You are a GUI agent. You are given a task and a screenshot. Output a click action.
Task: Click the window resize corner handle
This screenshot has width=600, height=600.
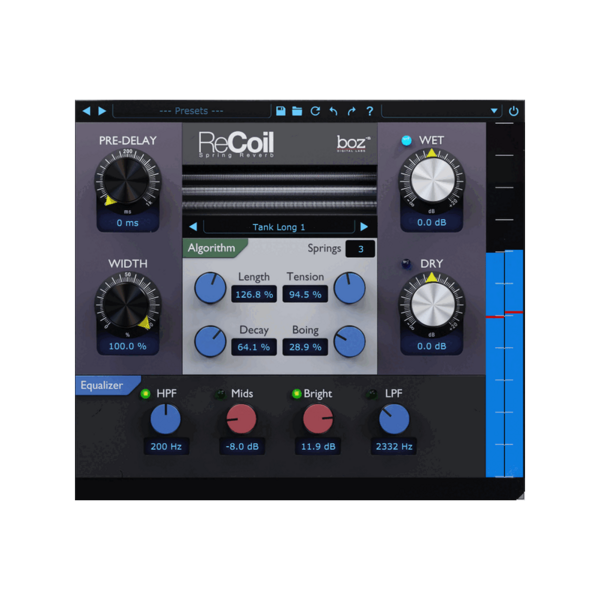click(x=520, y=496)
